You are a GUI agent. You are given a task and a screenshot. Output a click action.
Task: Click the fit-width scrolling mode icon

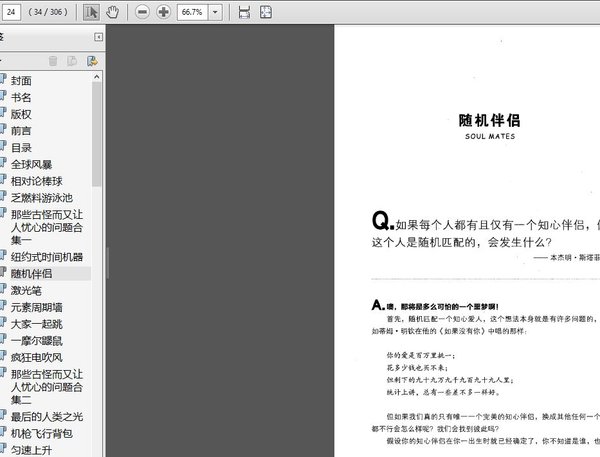(x=244, y=12)
